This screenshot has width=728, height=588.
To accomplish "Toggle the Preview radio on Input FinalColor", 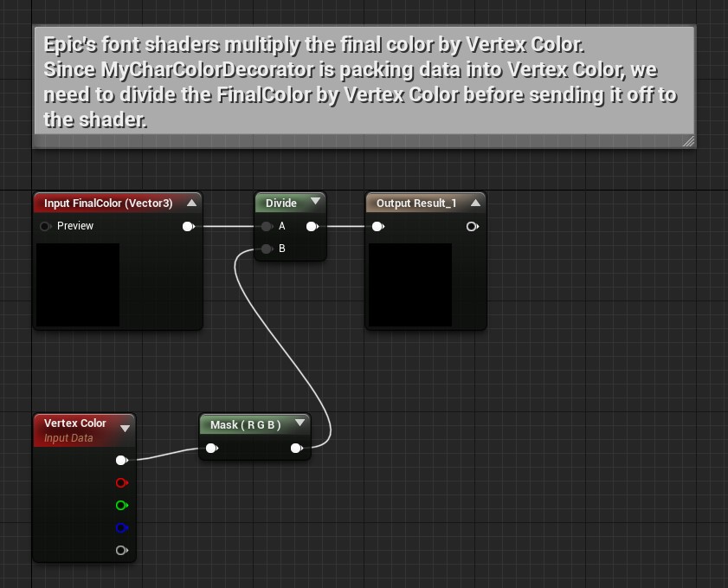I will 45,227.
